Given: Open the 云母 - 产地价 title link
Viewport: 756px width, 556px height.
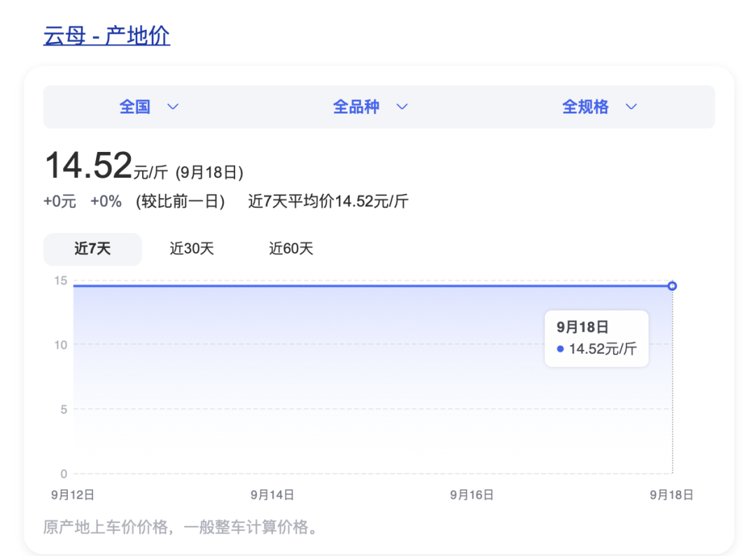Looking at the screenshot, I should pyautogui.click(x=106, y=36).
